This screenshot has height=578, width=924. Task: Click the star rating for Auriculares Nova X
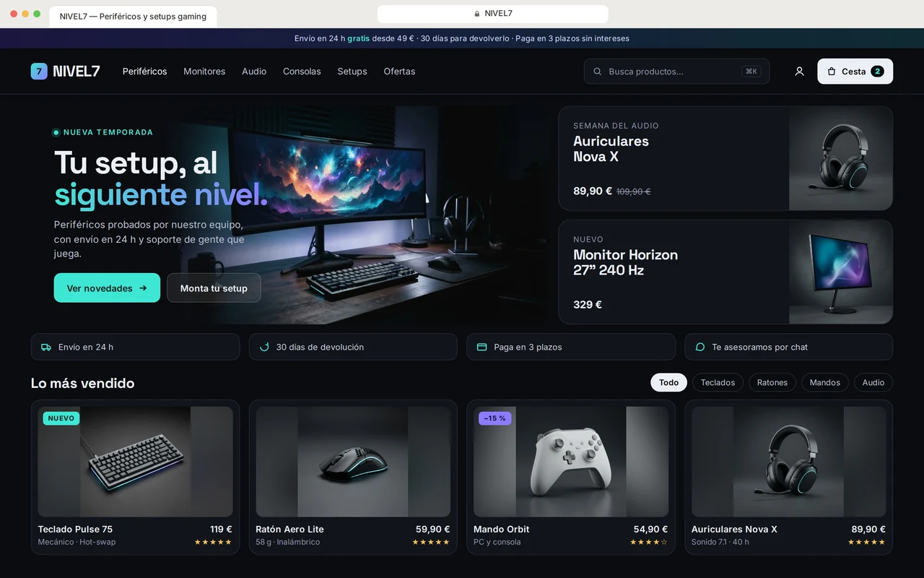[867, 542]
